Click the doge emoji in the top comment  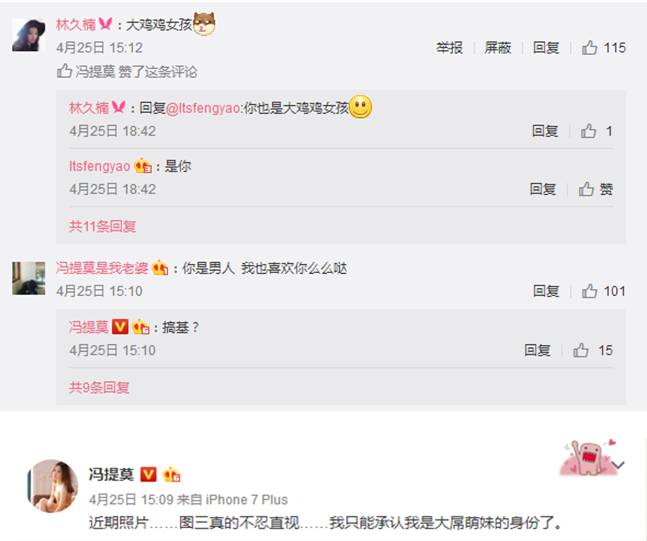point(204,24)
